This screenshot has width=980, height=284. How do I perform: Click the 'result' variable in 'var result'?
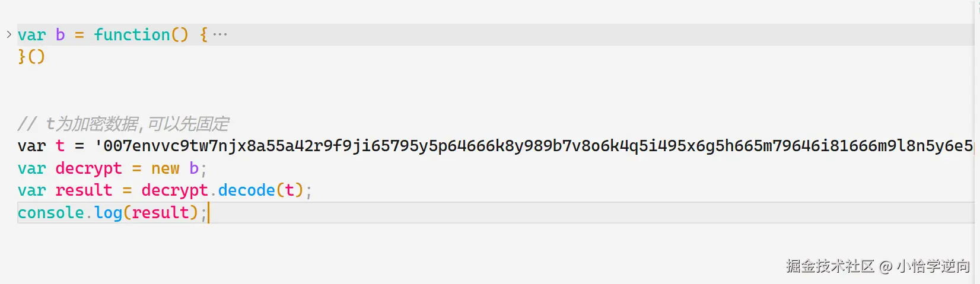(84, 190)
